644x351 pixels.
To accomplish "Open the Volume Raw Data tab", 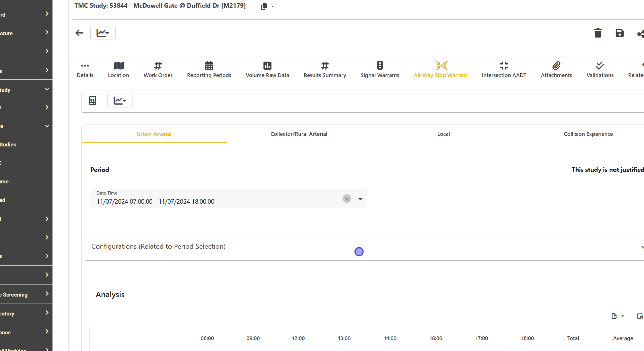I will pos(267,70).
